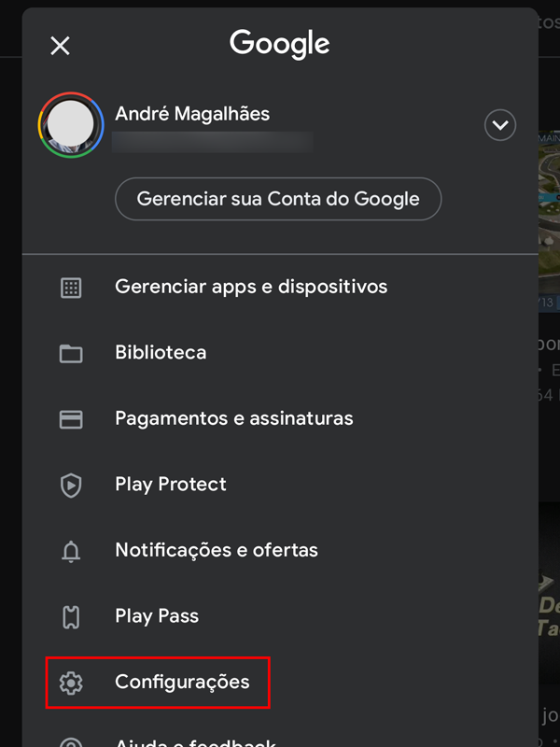Click the credit card payments icon

point(71,419)
